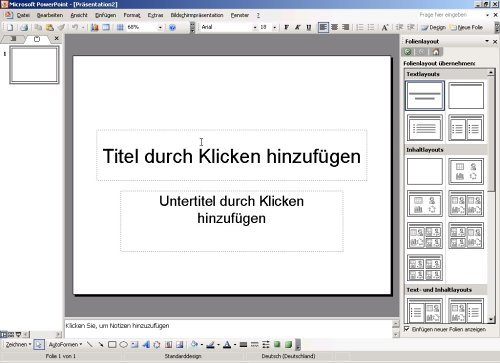Insert a chart via toolbar icon
Image resolution: width=500 pixels, height=363 pixels.
click(x=95, y=28)
